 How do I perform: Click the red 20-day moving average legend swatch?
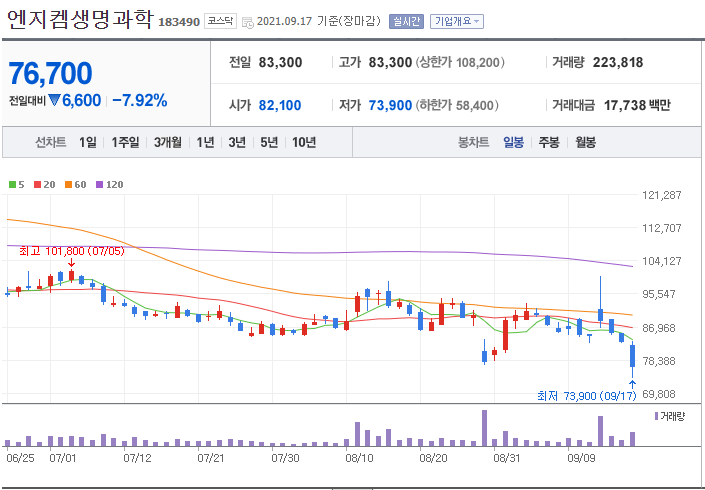point(37,185)
